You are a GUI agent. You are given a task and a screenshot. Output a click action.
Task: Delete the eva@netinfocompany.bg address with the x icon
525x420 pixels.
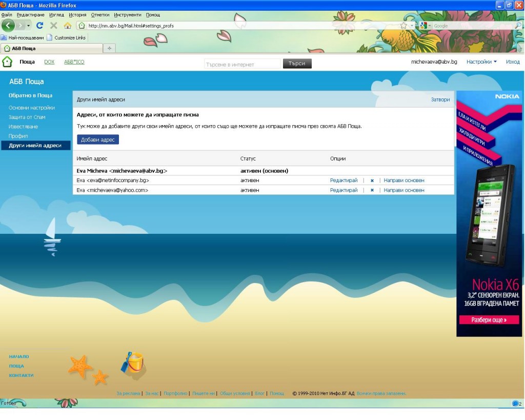[372, 181]
